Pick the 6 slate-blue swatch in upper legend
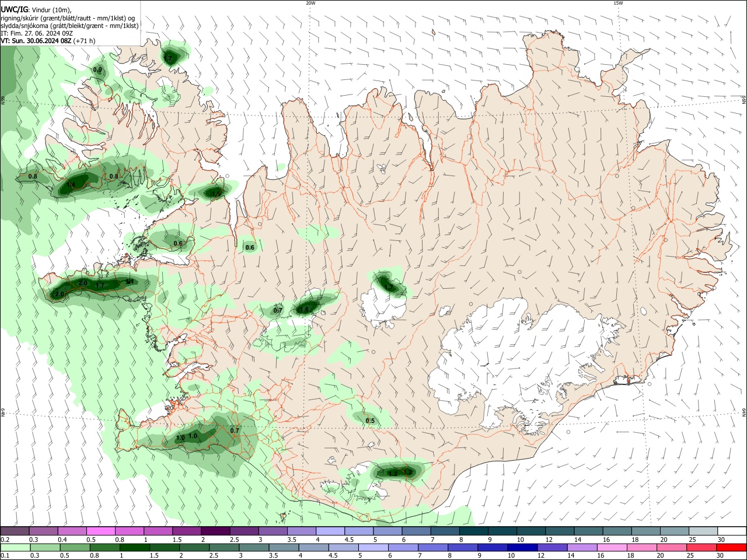 (416, 531)
